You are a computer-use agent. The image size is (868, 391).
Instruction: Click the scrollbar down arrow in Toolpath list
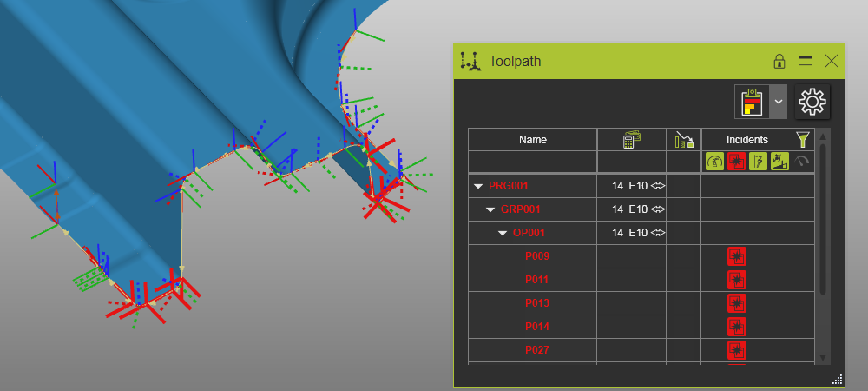(823, 356)
